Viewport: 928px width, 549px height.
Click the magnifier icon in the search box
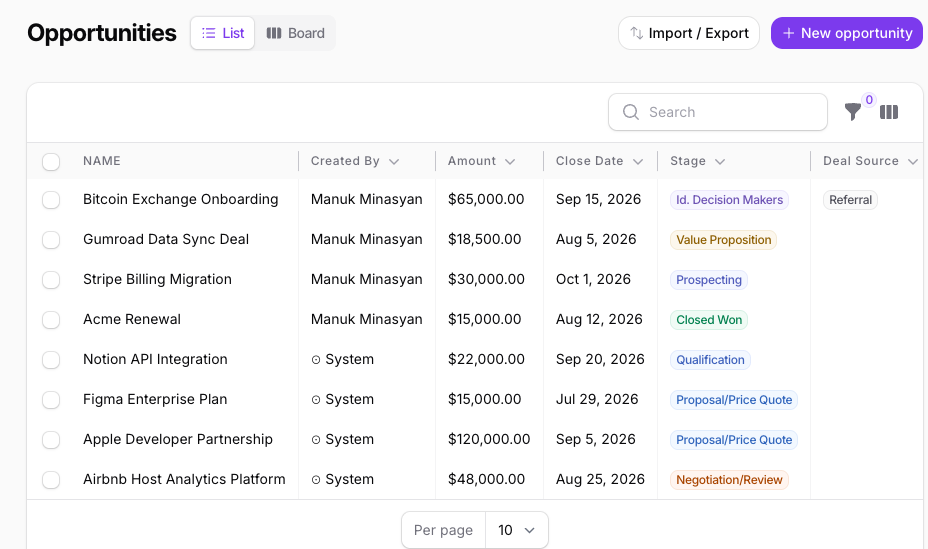point(631,112)
